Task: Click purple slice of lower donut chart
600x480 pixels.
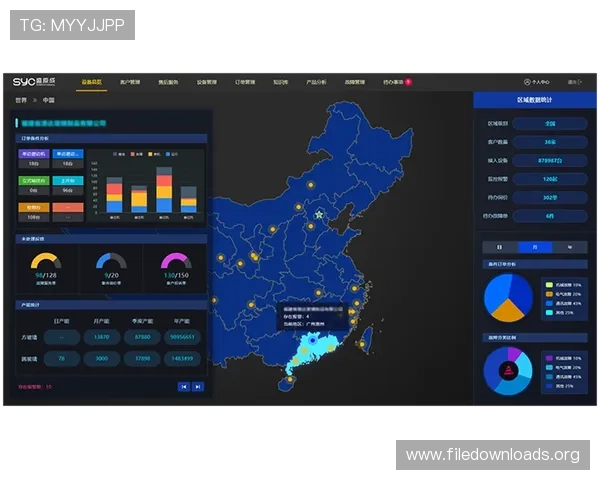Action: [514, 354]
